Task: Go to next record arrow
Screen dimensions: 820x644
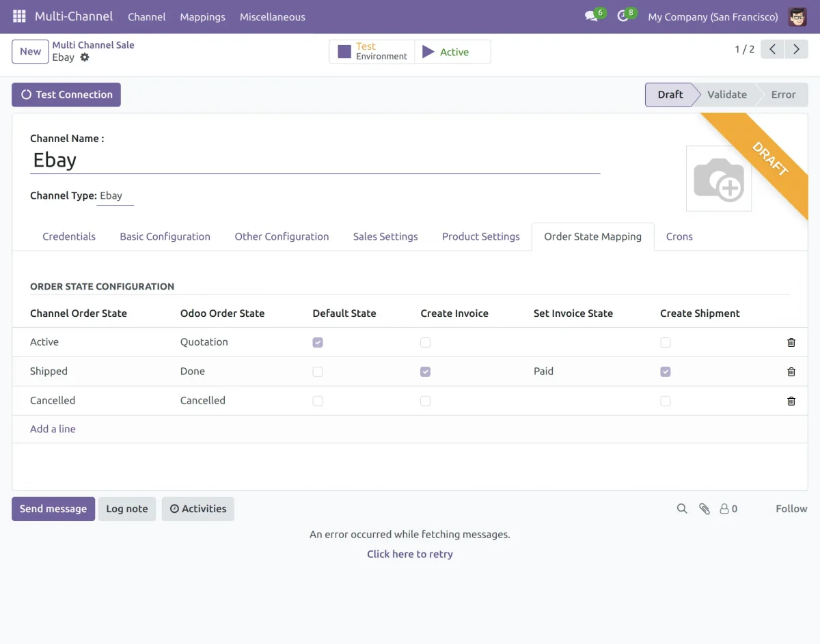Action: click(796, 49)
